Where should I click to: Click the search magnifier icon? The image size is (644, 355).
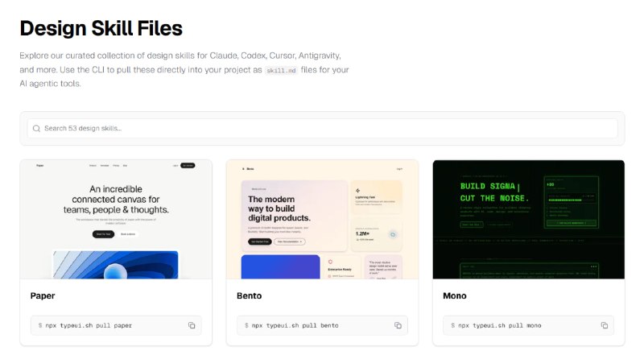coord(35,128)
